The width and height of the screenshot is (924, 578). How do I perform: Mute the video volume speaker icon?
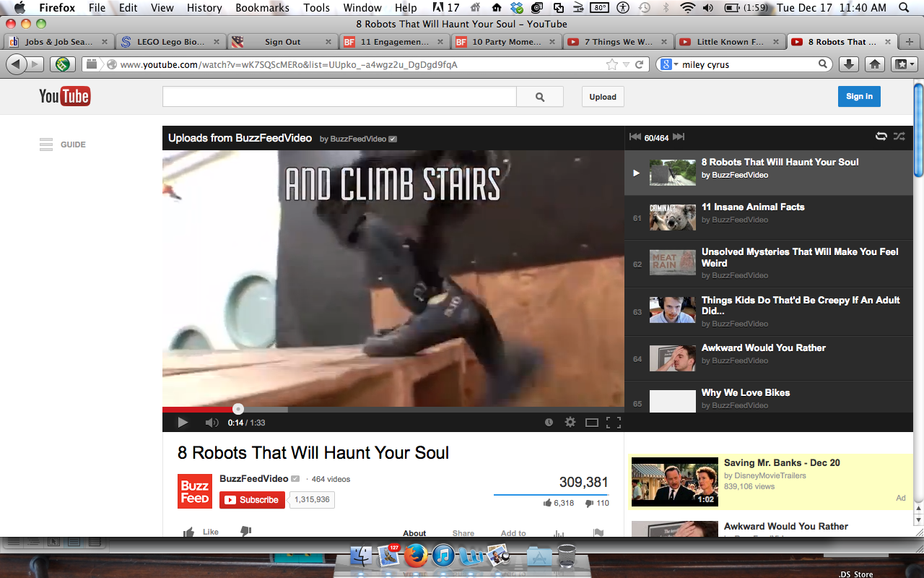click(x=212, y=423)
